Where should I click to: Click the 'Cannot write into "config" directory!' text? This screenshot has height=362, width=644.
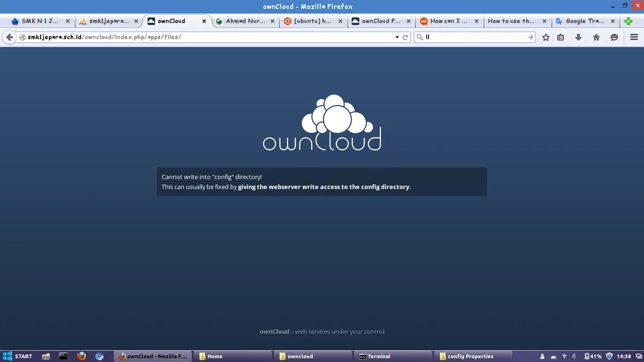(x=212, y=177)
